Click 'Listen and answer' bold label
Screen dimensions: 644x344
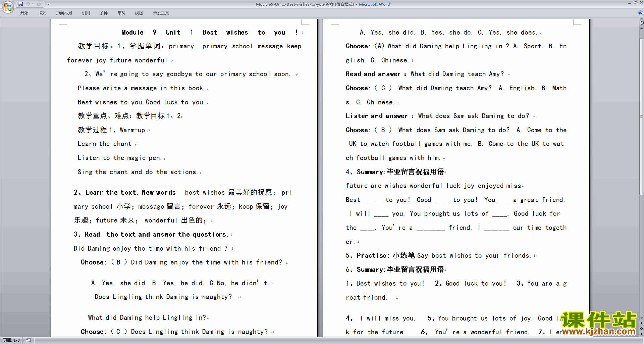[x=377, y=116]
